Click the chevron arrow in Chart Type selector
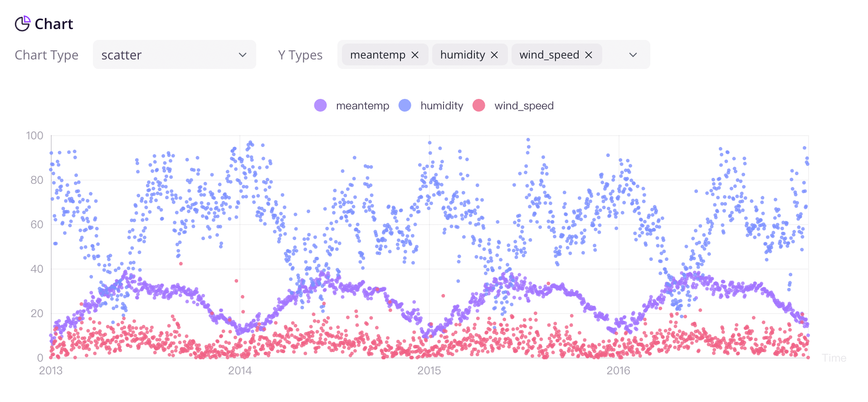 pyautogui.click(x=243, y=55)
